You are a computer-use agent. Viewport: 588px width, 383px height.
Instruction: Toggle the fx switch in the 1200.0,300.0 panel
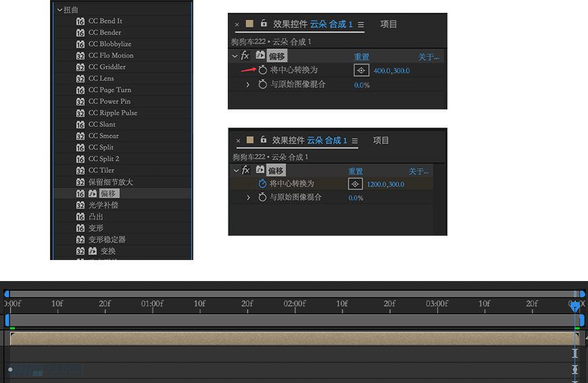click(245, 170)
